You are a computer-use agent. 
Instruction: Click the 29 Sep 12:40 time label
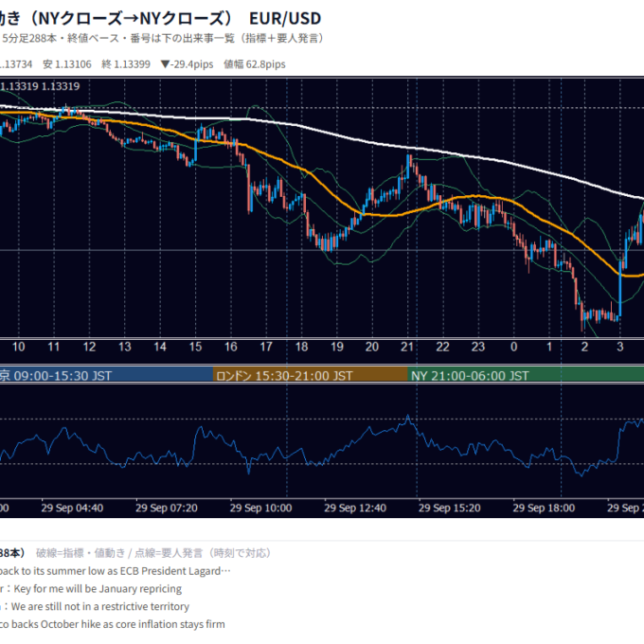click(355, 508)
